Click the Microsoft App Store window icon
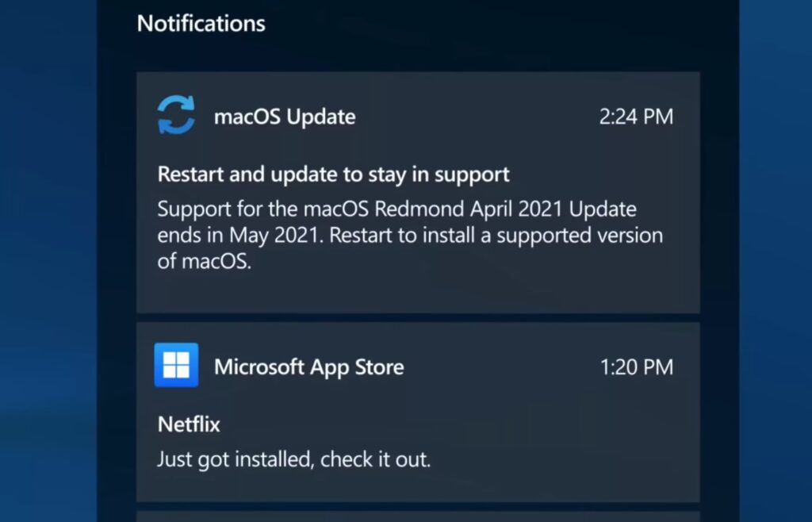 coord(176,366)
